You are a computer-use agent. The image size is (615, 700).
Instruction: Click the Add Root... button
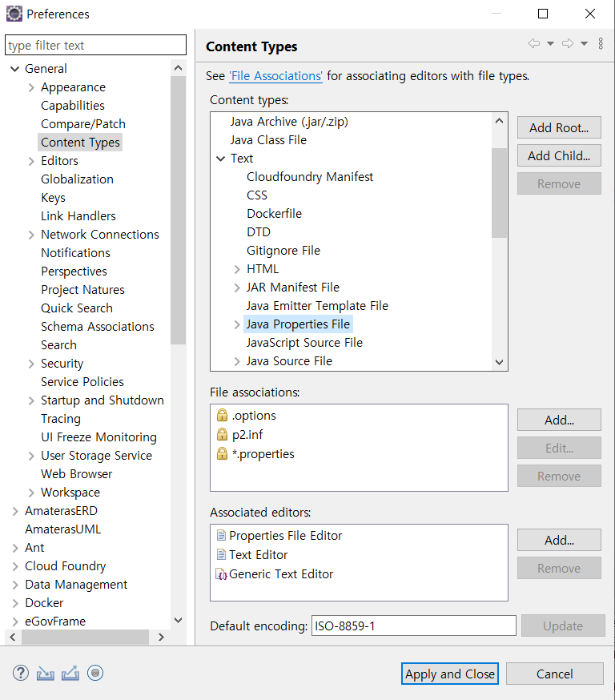tap(559, 127)
